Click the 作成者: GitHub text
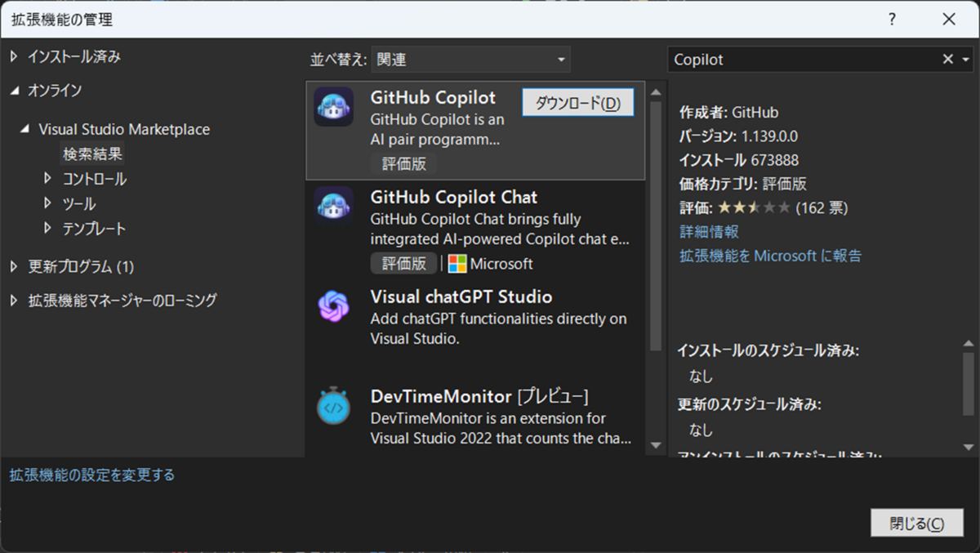The image size is (980, 553). click(x=728, y=113)
